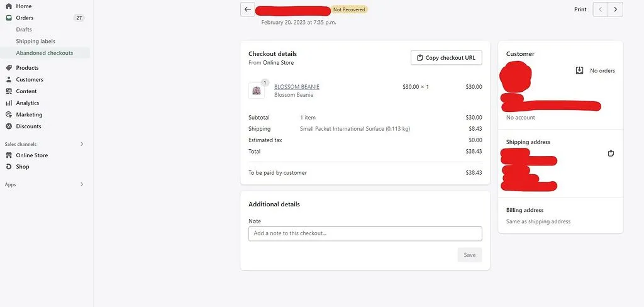
Task: Open the BLOSSOM BEANIE product link
Action: tap(297, 87)
